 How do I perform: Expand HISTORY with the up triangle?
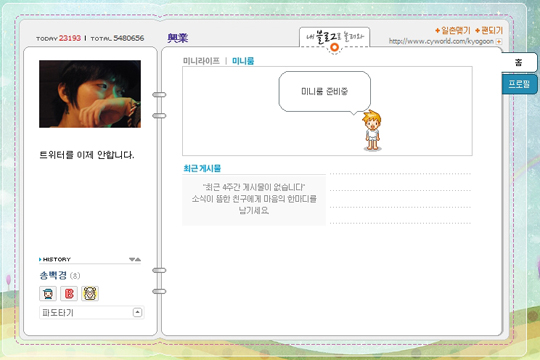138,259
